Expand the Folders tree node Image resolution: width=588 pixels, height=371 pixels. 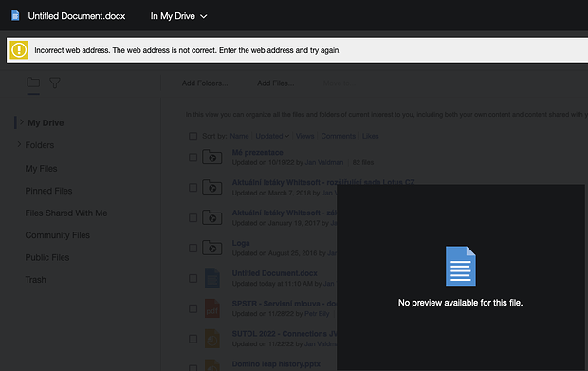coord(19,144)
